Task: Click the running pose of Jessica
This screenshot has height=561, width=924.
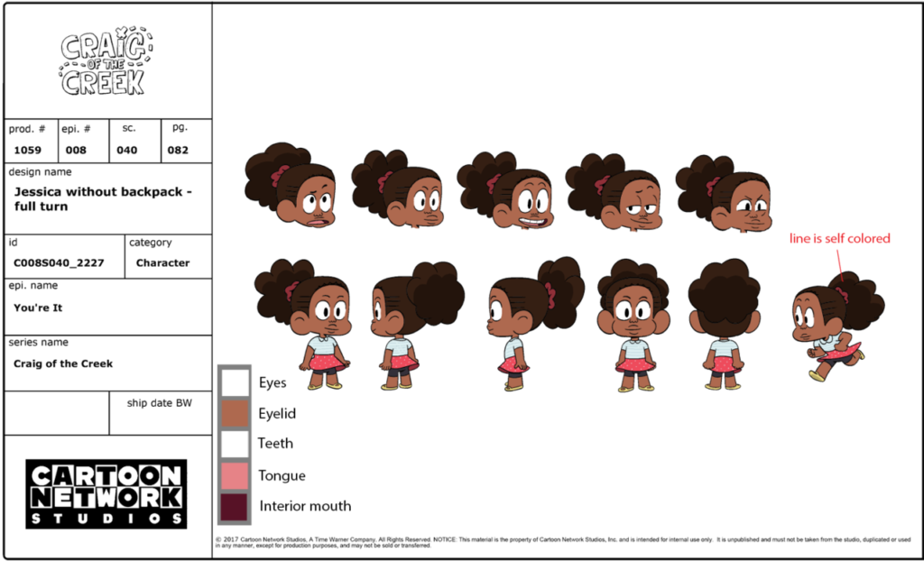Action: pos(837,326)
